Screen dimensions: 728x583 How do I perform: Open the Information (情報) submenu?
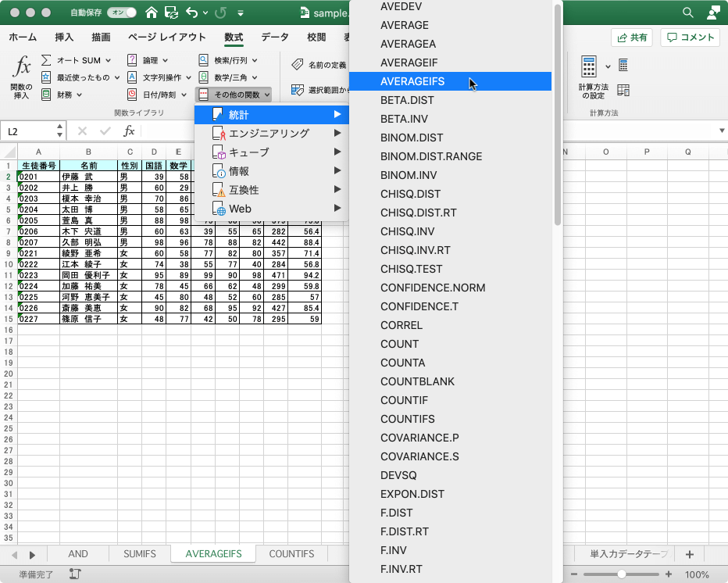[x=272, y=171]
